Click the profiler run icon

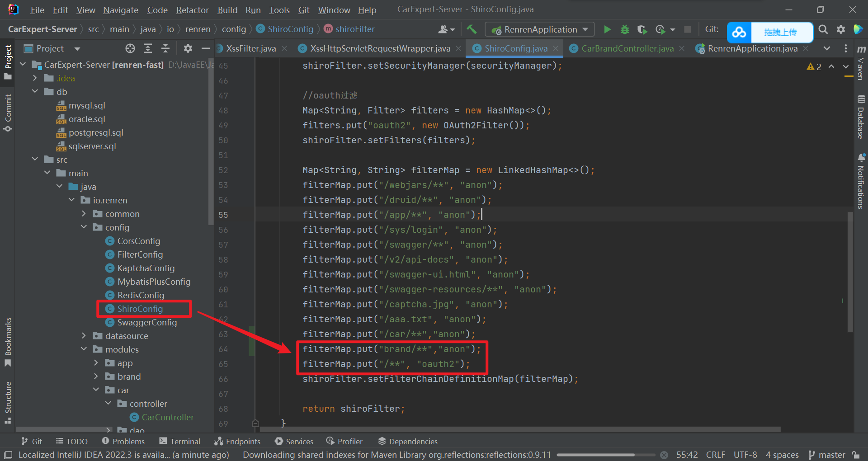660,29
